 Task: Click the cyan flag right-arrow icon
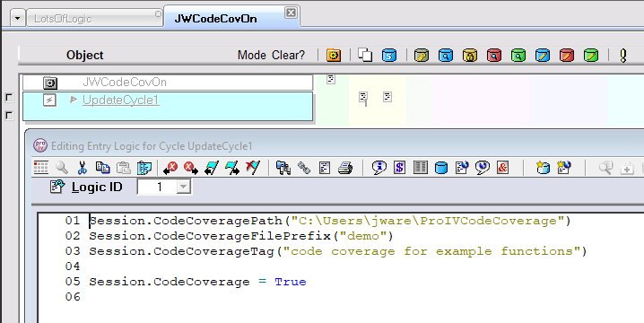pos(232,168)
